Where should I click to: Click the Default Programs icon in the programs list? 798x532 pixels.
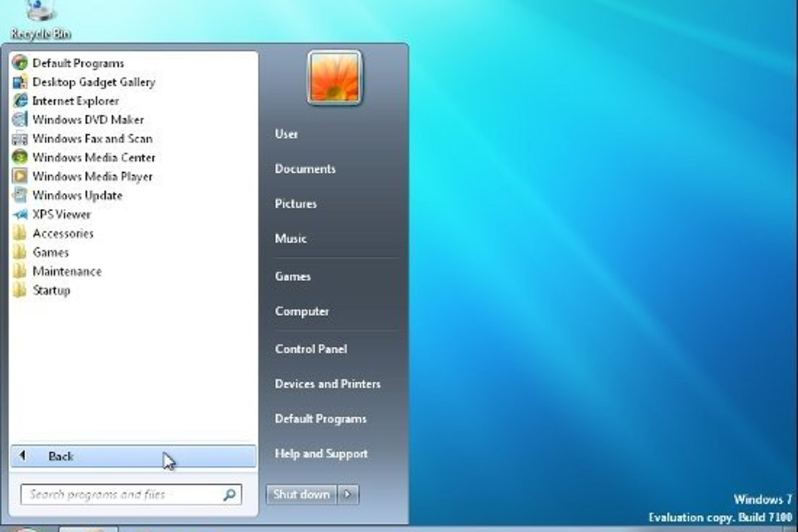click(20, 63)
